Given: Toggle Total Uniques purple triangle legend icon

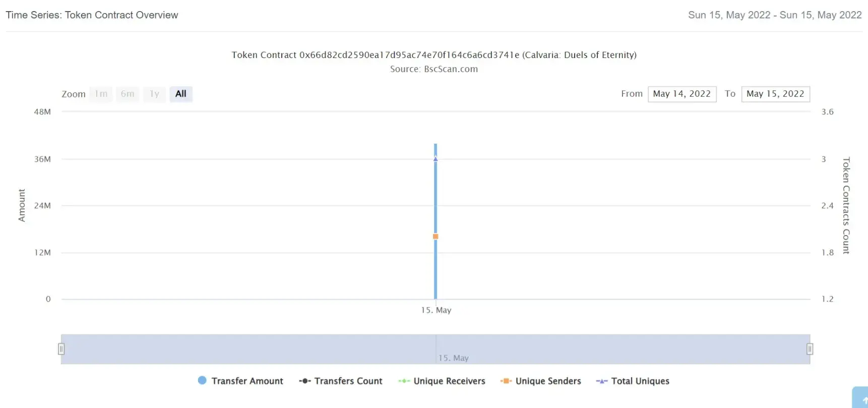Looking at the screenshot, I should [x=602, y=381].
